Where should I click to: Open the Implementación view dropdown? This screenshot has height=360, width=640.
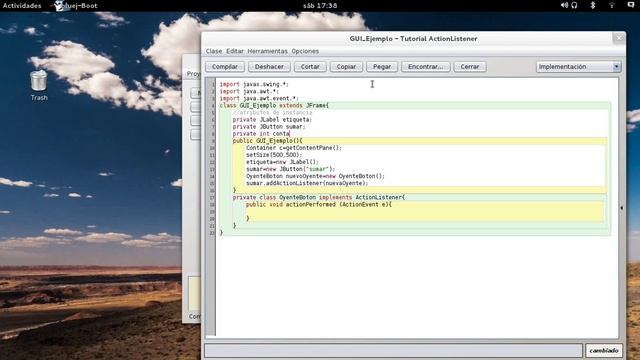(x=578, y=67)
